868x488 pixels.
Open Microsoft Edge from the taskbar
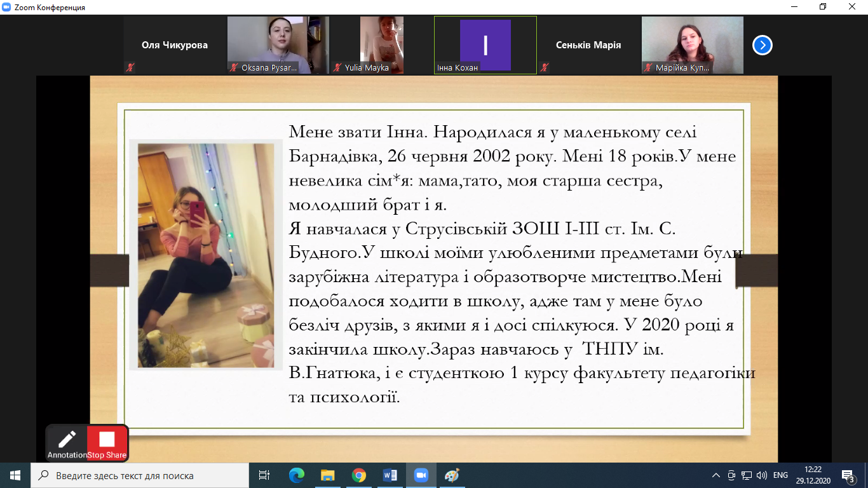click(296, 475)
